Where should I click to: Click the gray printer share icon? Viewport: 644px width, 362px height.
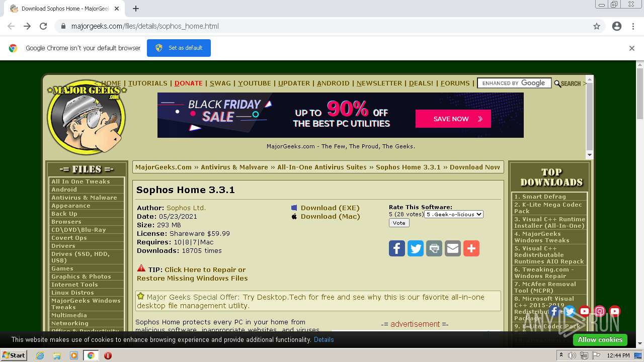pos(434,248)
